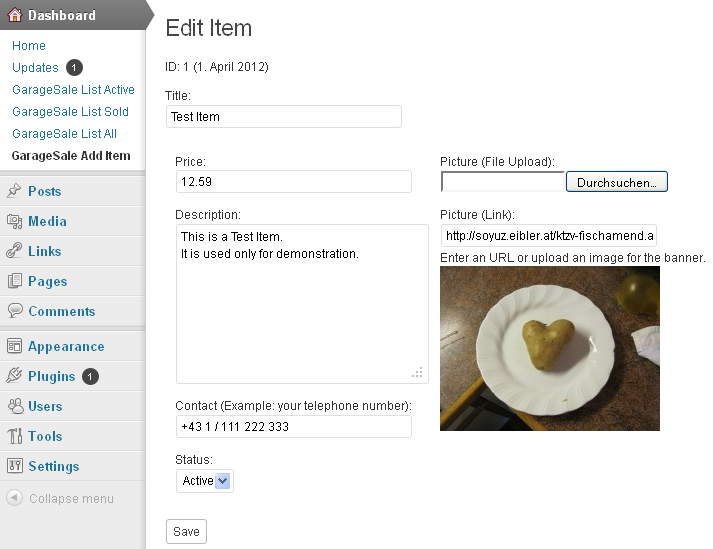Click the Comments speech bubble icon

(15, 311)
